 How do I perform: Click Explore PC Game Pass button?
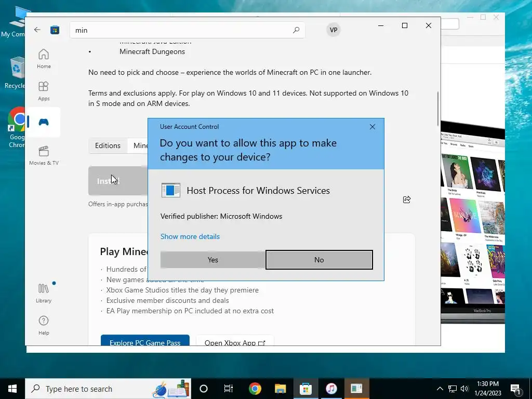click(145, 340)
